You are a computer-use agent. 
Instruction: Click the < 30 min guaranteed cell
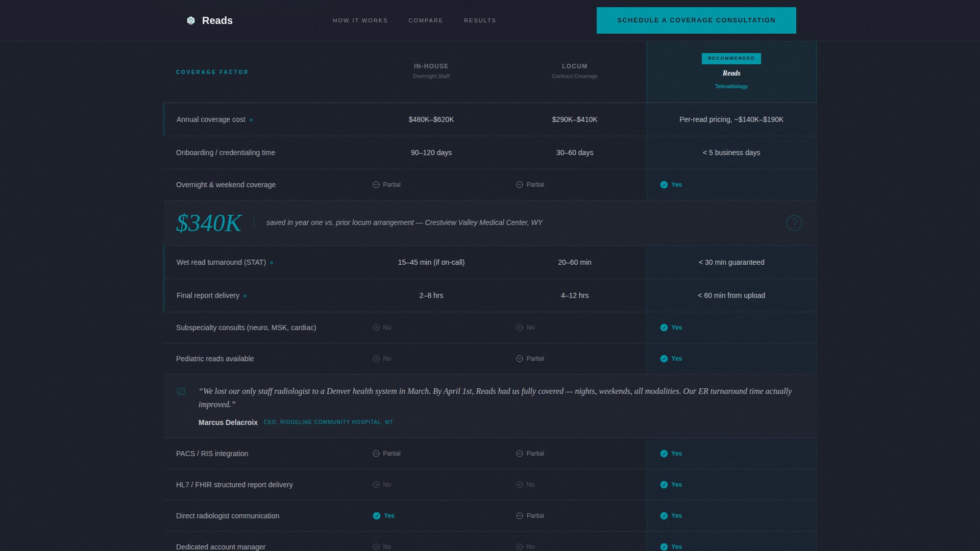(731, 262)
